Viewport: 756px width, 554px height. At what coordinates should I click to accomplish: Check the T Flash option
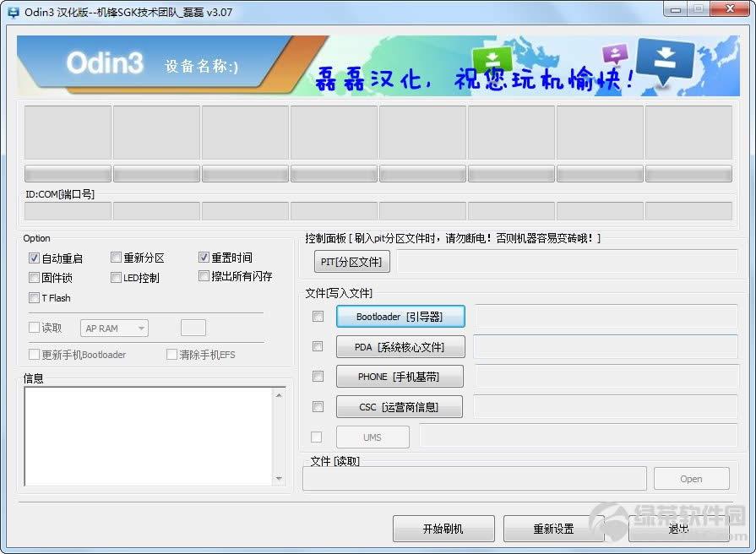tap(34, 297)
